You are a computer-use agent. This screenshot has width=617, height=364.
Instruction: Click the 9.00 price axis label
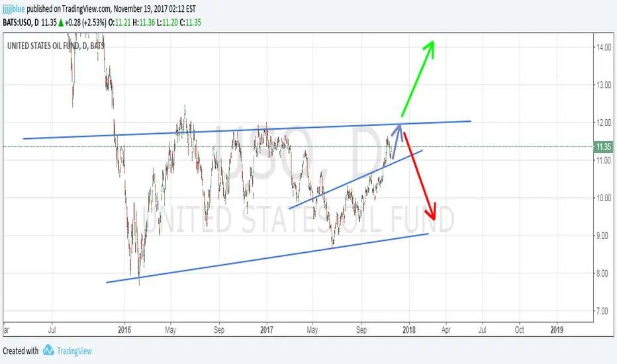tap(604, 236)
